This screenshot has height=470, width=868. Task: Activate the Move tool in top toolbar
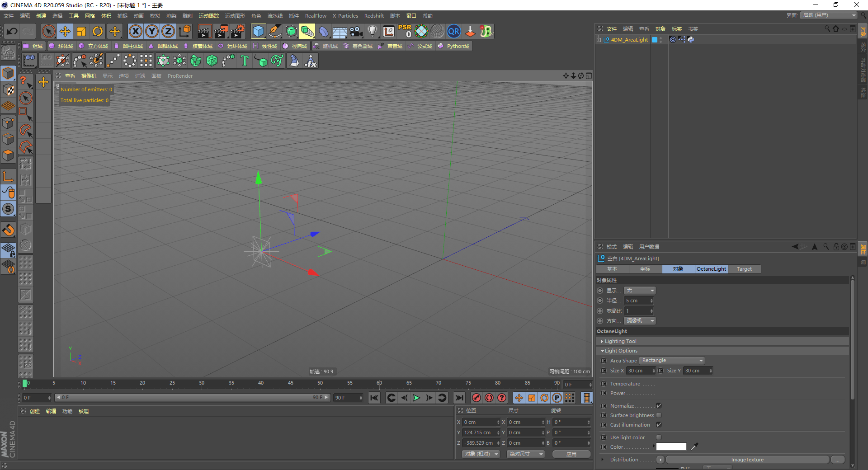[x=65, y=31]
